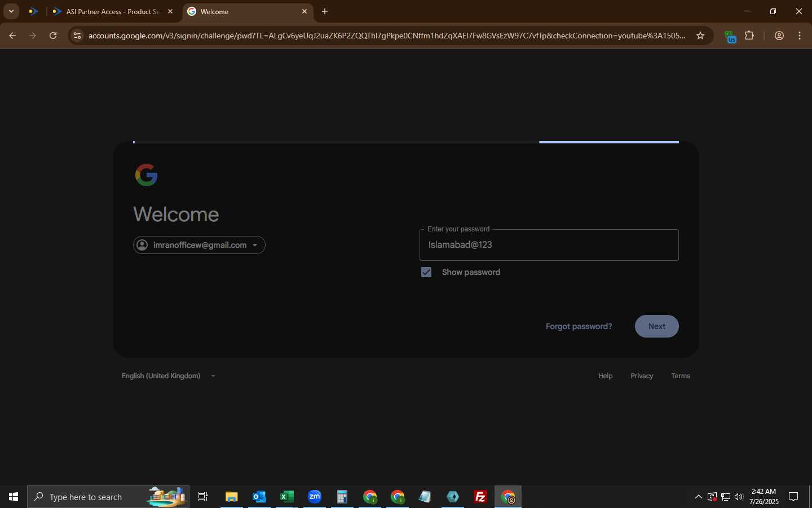Open the volume tray icon
Screen dimensions: 812x508
739,497
